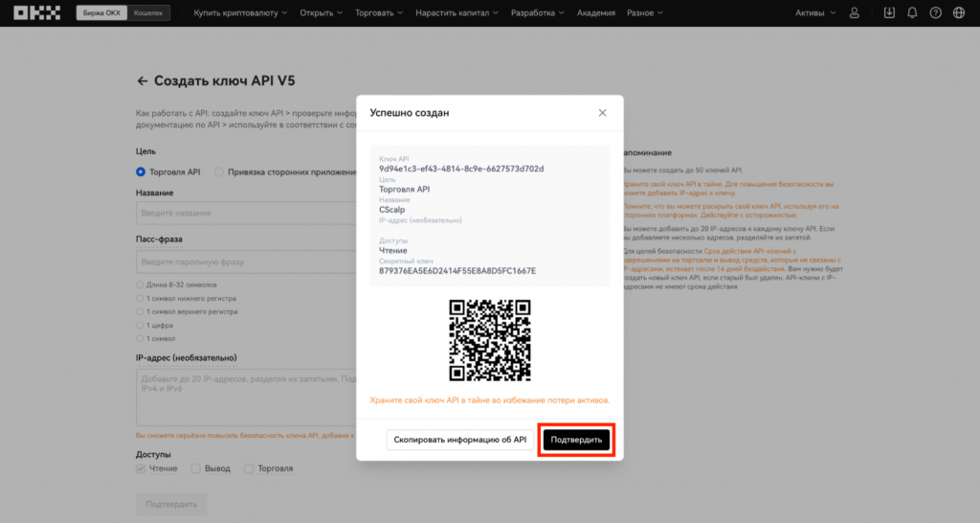This screenshot has height=523, width=980.
Task: Click the QR code image
Action: pos(489,339)
